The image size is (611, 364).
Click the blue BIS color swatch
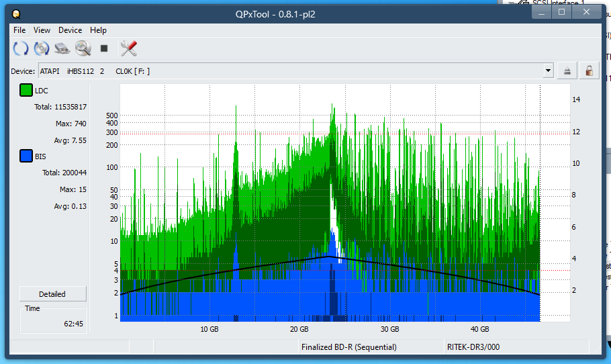coord(26,156)
